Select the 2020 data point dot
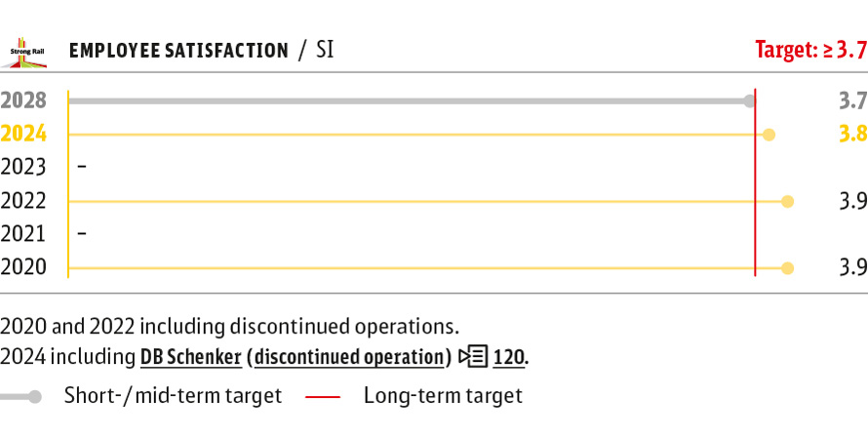Viewport: 868px width, 437px height. (787, 267)
